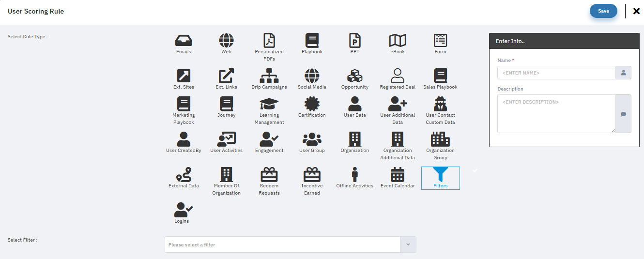Pick the Redeem Requests gift icon

coord(269,175)
